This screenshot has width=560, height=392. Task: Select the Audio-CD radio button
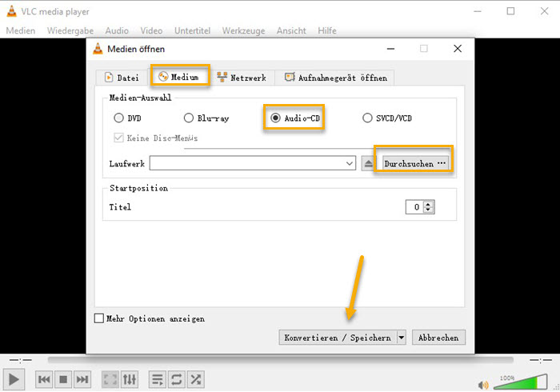pos(275,118)
